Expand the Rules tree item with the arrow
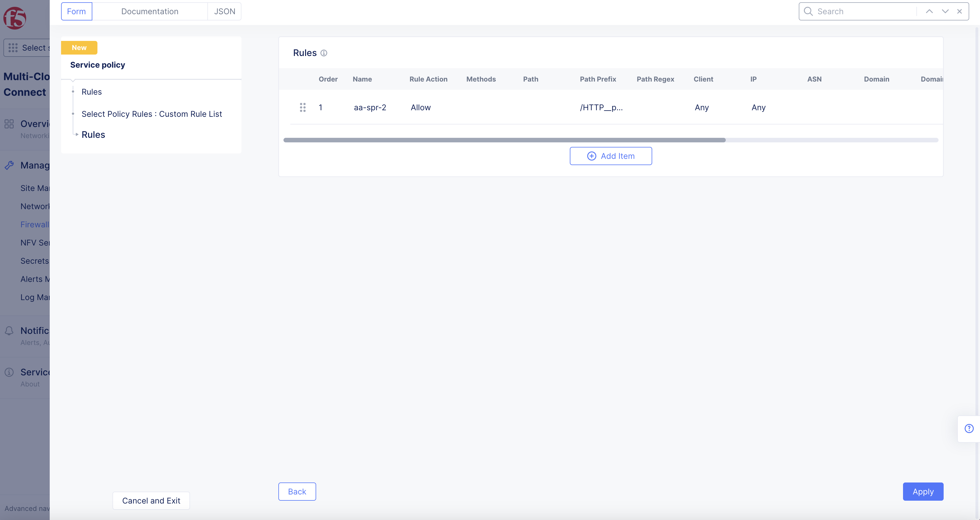This screenshot has width=980, height=520. coord(77,134)
